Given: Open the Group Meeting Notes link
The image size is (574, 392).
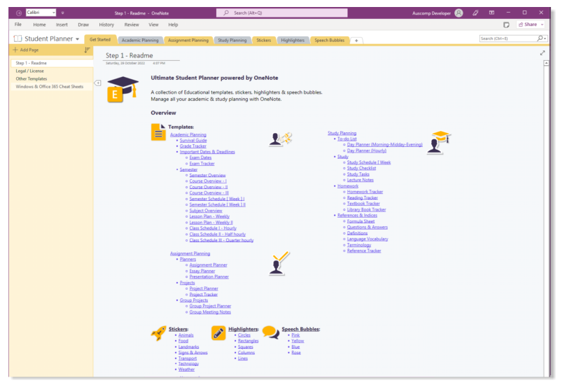Looking at the screenshot, I should (x=210, y=312).
